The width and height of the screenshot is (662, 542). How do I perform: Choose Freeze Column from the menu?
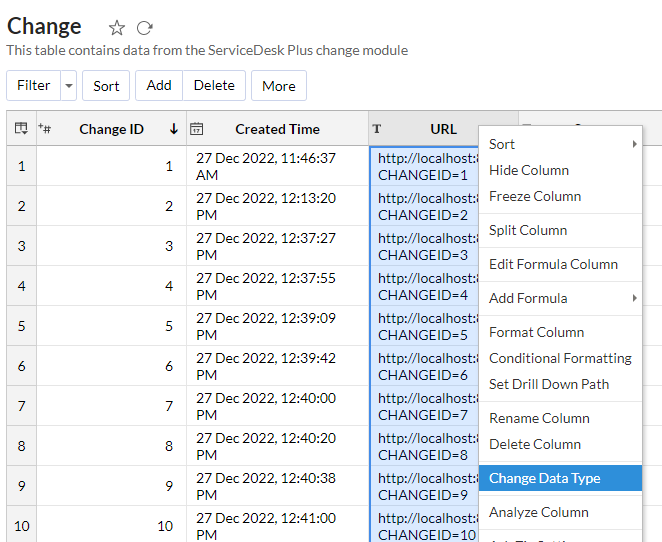(535, 196)
